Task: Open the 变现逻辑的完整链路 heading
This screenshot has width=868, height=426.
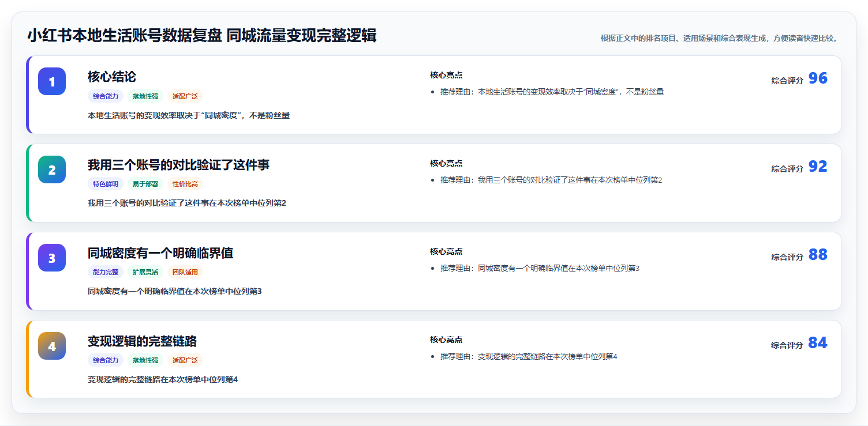Action: click(x=142, y=341)
